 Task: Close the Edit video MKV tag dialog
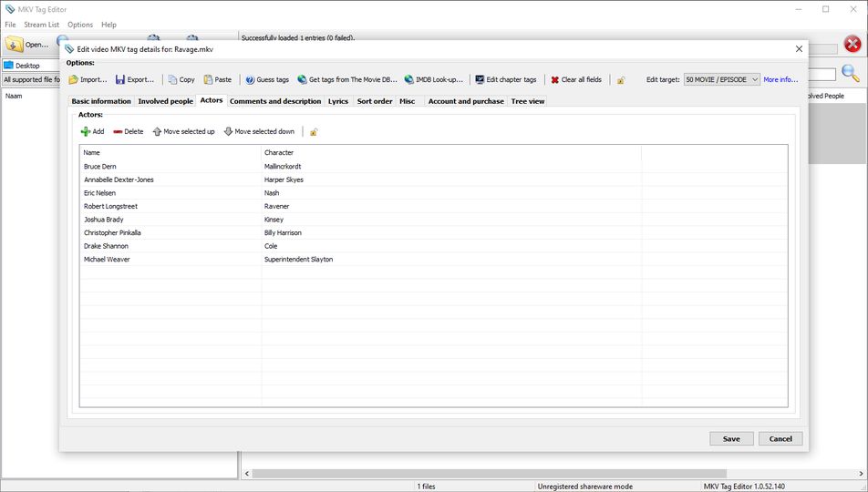tap(799, 48)
